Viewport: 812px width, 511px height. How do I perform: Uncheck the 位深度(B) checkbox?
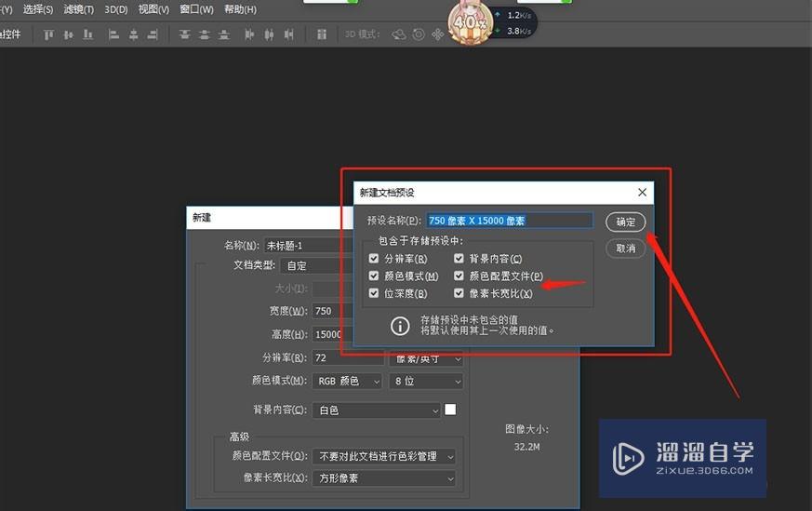[x=374, y=293]
